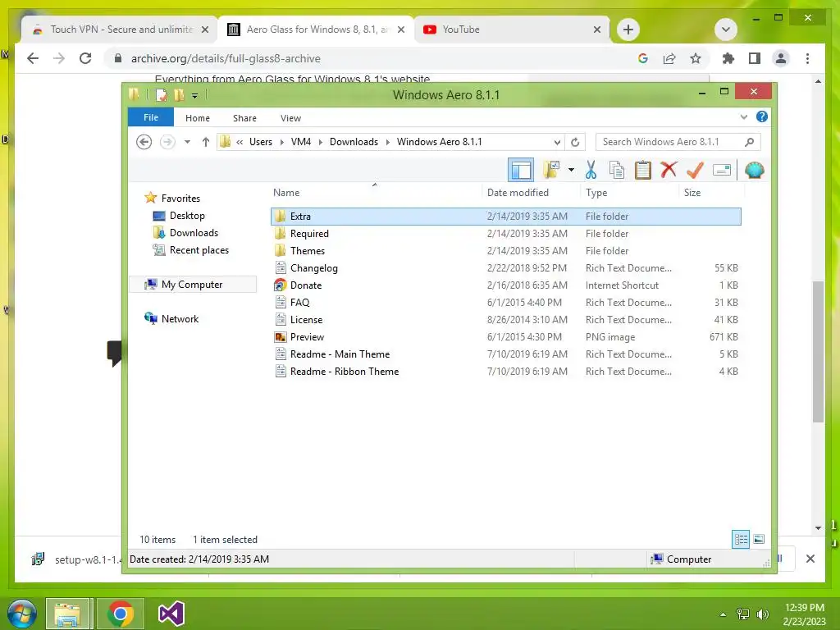This screenshot has height=630, width=840.
Task: Click the Rename toolbar icon
Action: pyautogui.click(x=722, y=171)
